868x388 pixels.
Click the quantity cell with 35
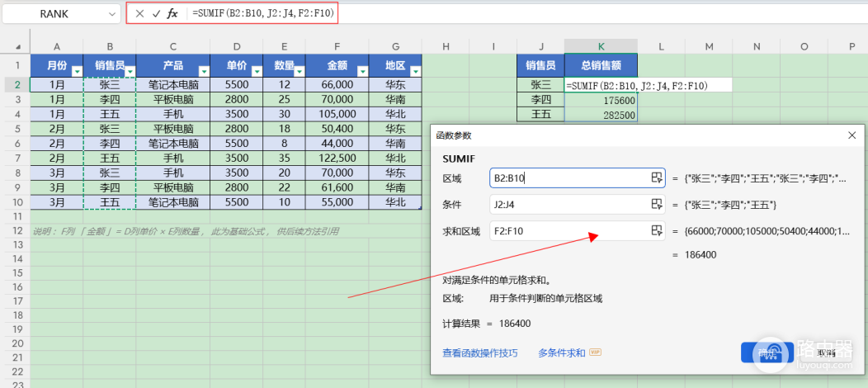tap(284, 158)
